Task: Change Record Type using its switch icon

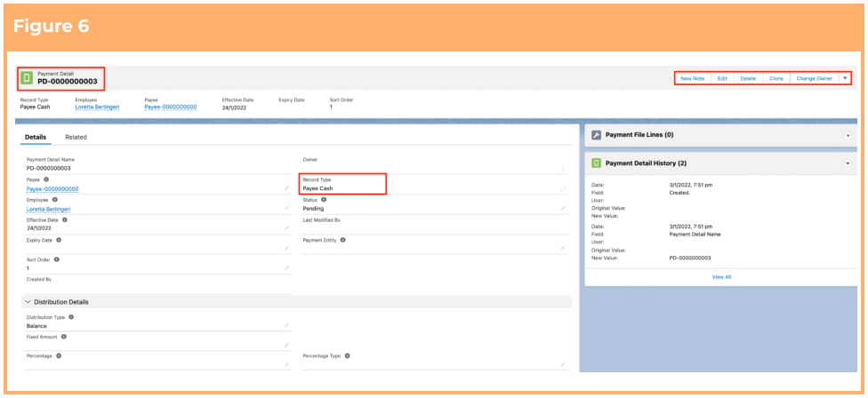Action: pos(563,189)
